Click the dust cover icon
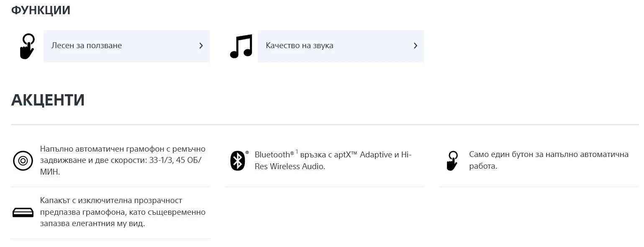This screenshot has height=247, width=644. [23, 212]
